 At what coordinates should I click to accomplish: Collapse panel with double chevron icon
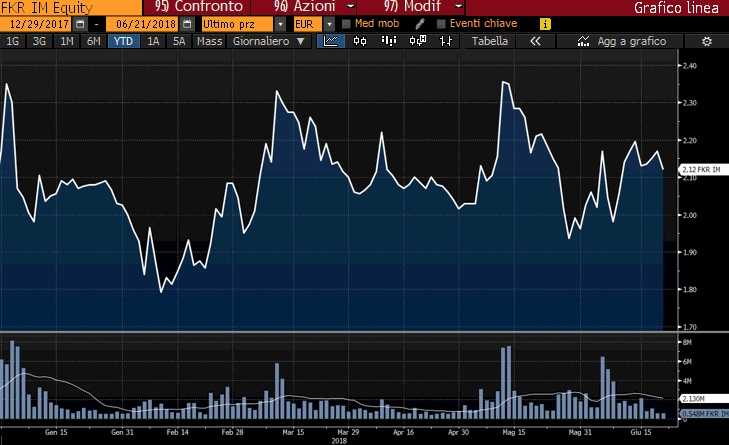coord(536,41)
